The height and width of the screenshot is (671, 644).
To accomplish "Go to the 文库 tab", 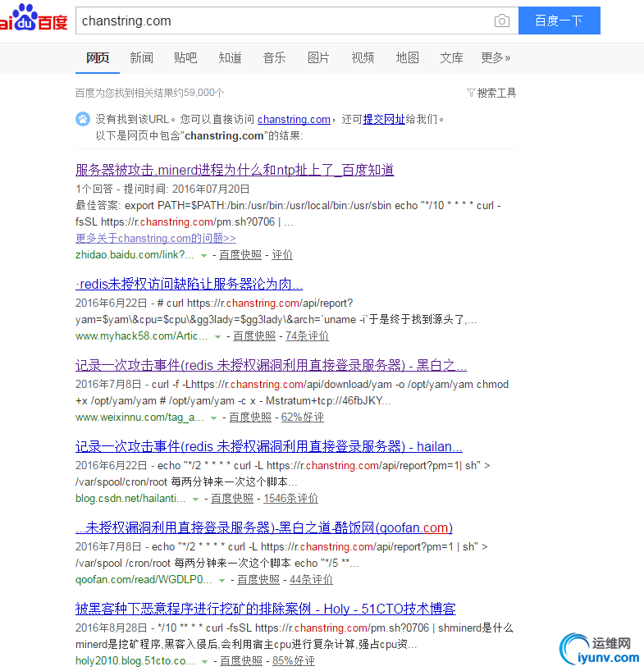I will (x=451, y=57).
